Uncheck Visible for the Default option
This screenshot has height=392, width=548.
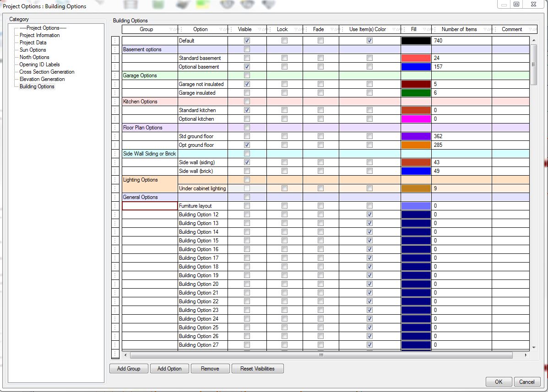tap(246, 40)
